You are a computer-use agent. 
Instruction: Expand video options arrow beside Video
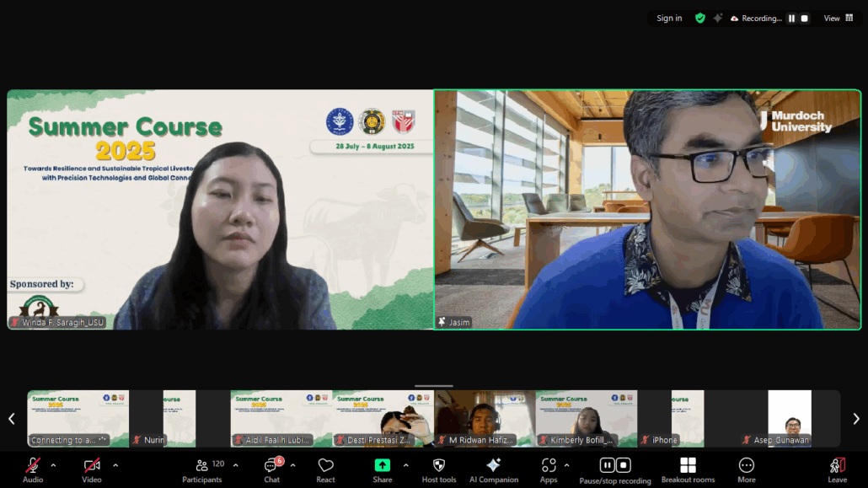(115, 465)
